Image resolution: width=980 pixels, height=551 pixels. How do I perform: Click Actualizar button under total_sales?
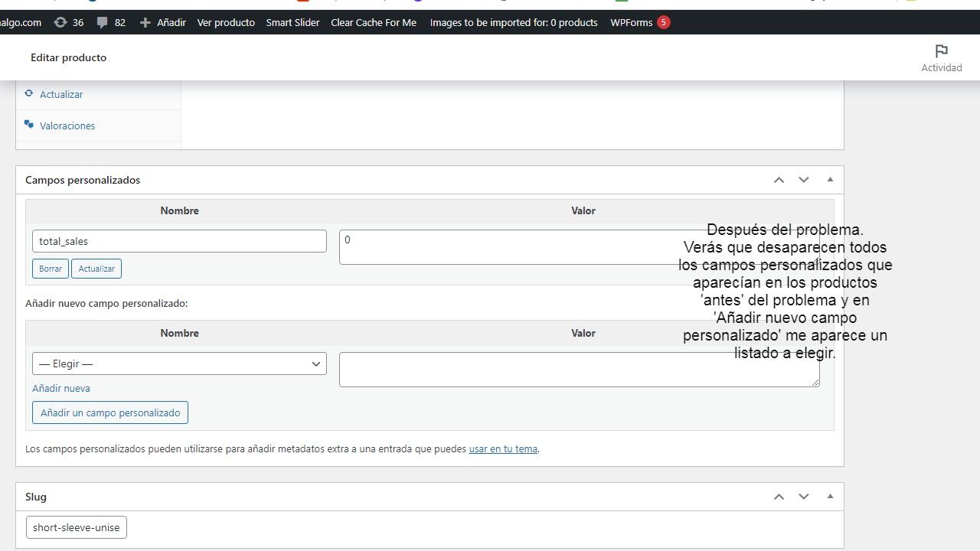[96, 269]
